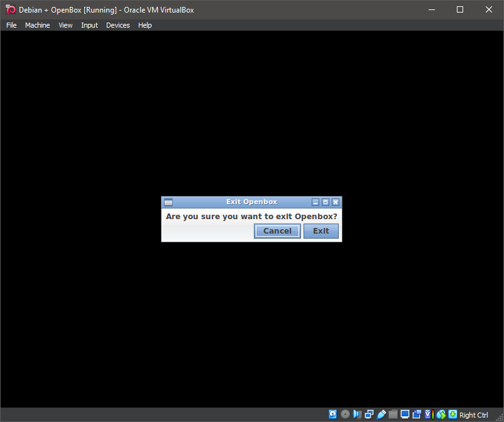Click the Right Ctrl host key label
Viewport: 504px width, 422px height.
474,414
